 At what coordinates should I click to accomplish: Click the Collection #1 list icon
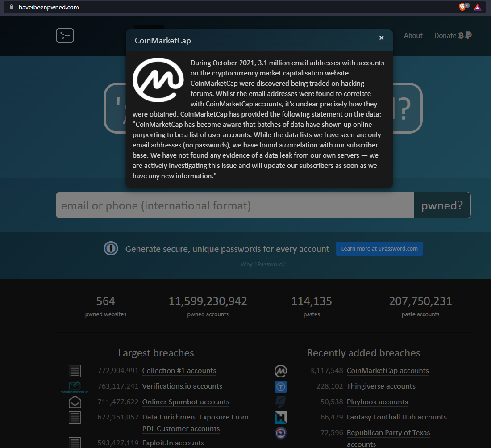[x=75, y=371]
